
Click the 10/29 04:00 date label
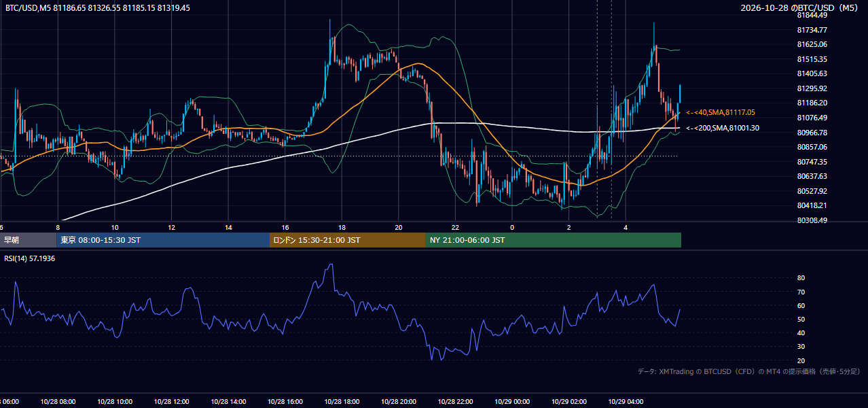[626, 402]
